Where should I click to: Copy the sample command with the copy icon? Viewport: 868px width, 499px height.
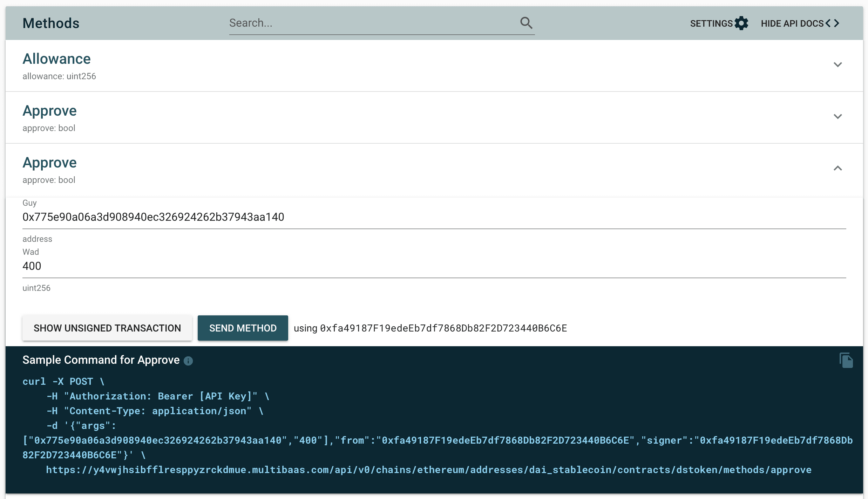click(x=846, y=360)
